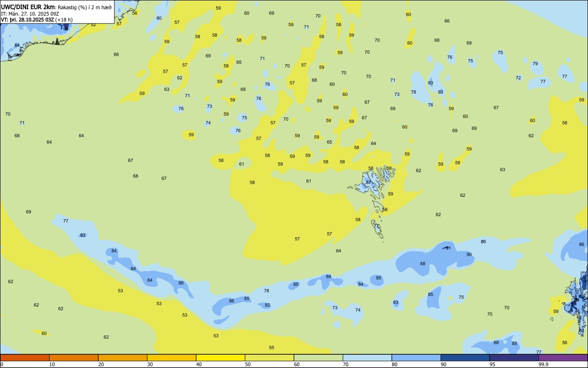Viewport: 588px width, 368px height.
Task: Click the map value "72"
Action: point(518,78)
